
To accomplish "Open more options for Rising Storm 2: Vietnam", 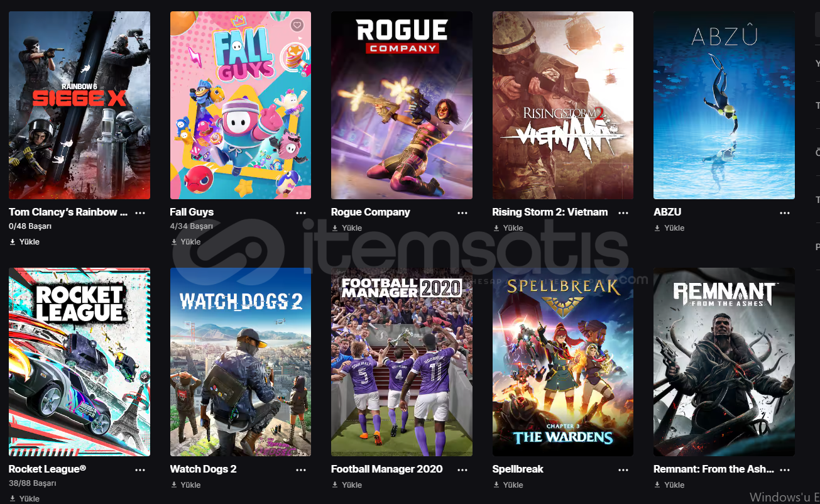I will 623,212.
